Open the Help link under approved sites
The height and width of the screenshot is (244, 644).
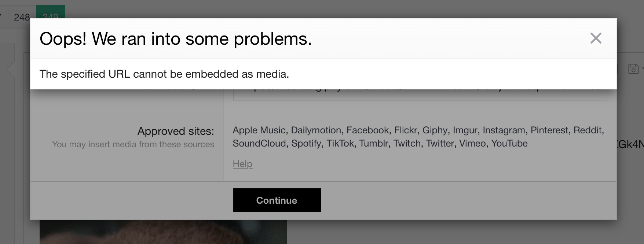coord(242,164)
